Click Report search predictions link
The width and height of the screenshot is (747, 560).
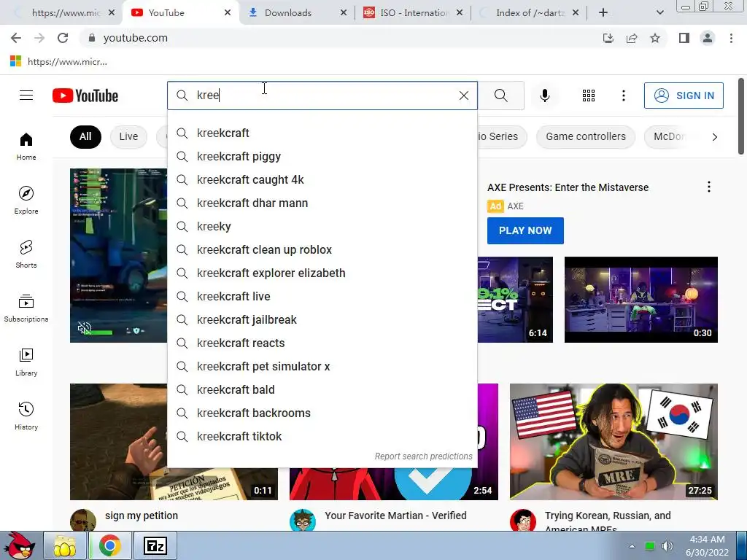tap(424, 456)
